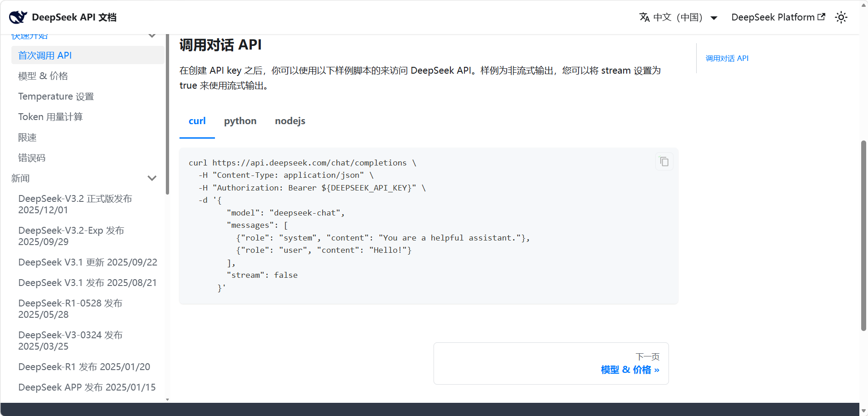
Task: Open the DeepSeek Platform external link
Action: pos(778,17)
